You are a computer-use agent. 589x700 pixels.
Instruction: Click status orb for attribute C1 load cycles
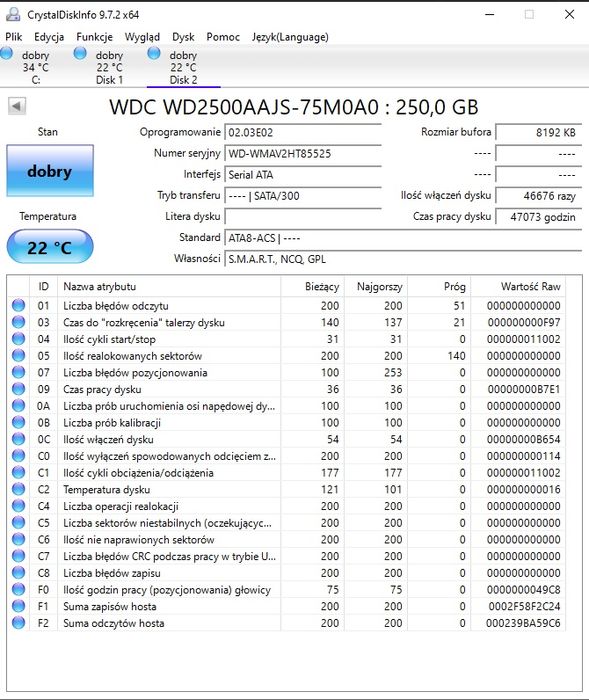coord(18,472)
